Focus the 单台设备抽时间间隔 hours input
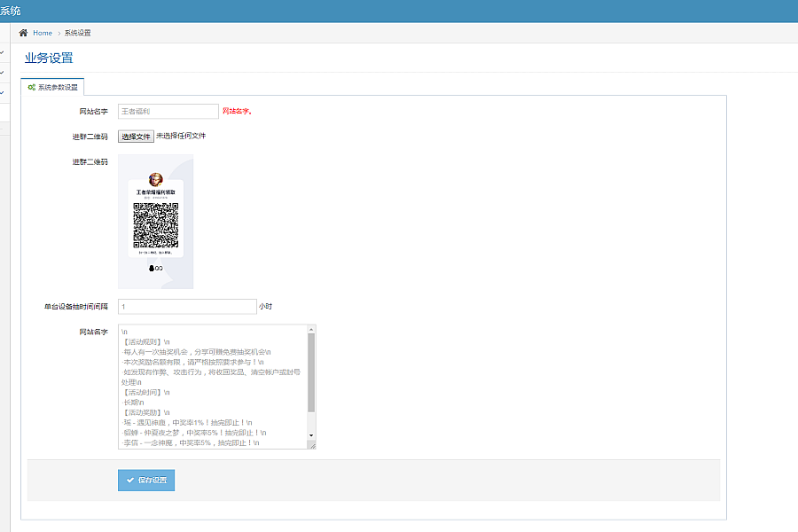 click(x=187, y=307)
